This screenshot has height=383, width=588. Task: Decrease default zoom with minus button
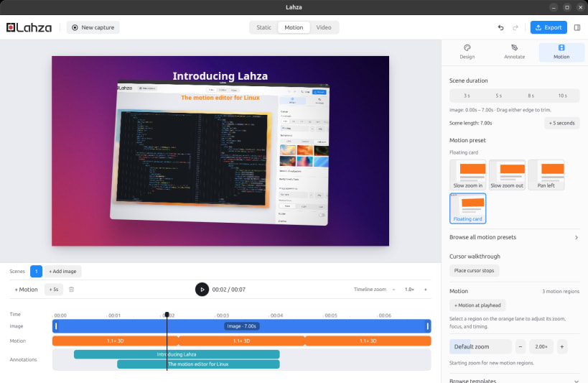520,346
